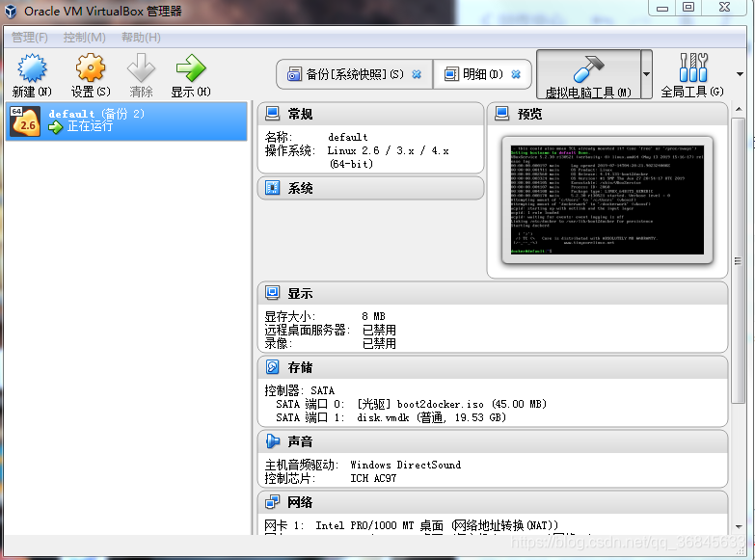Click the Discard (清除) arrow icon
The image size is (755, 560).
141,67
